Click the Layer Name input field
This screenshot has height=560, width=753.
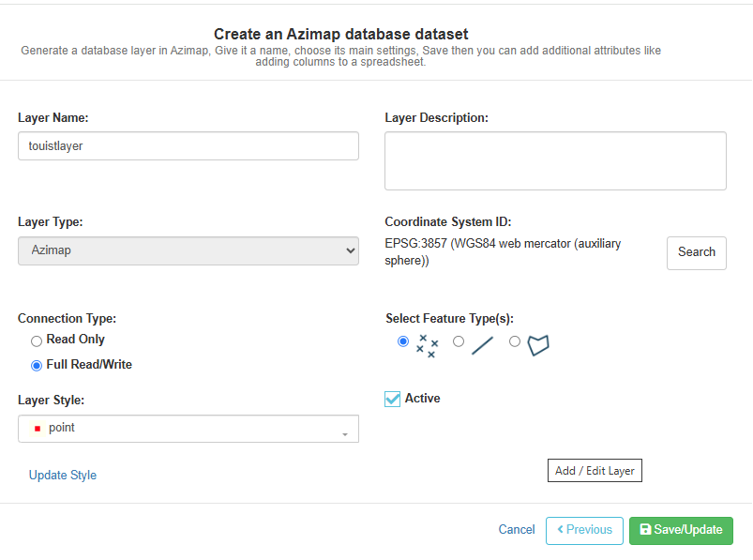click(188, 146)
